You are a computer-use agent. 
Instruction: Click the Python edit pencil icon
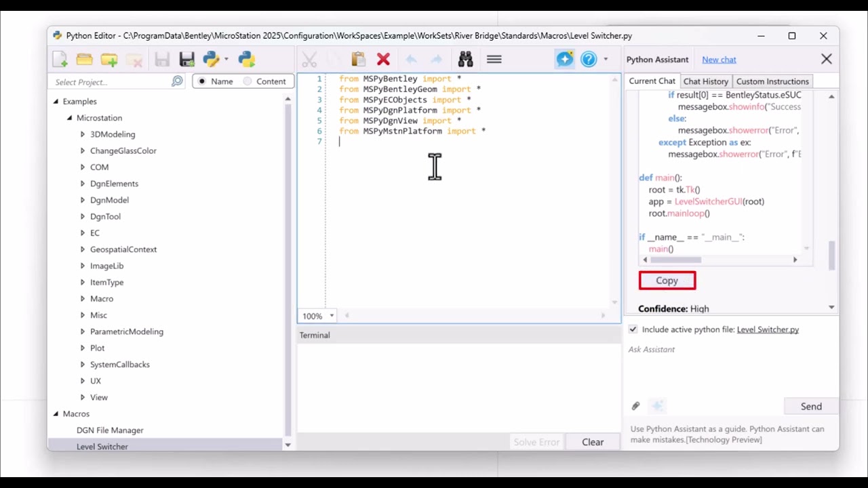(x=212, y=60)
